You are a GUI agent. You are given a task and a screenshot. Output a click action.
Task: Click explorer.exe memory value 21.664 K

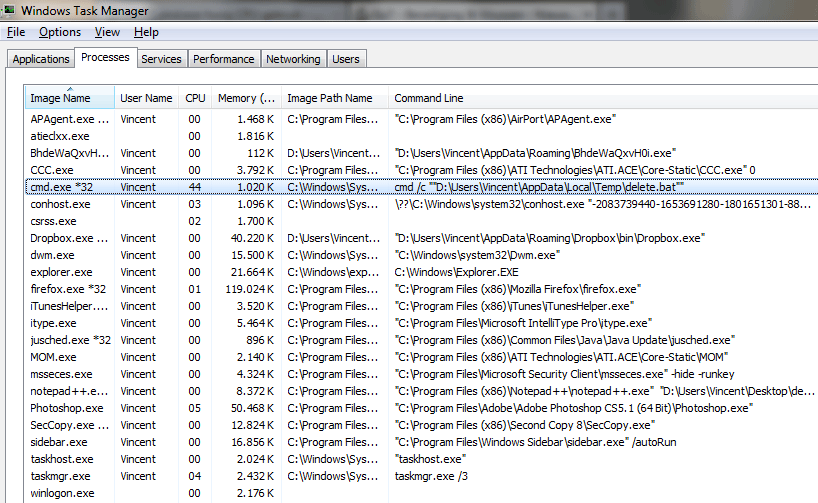252,272
